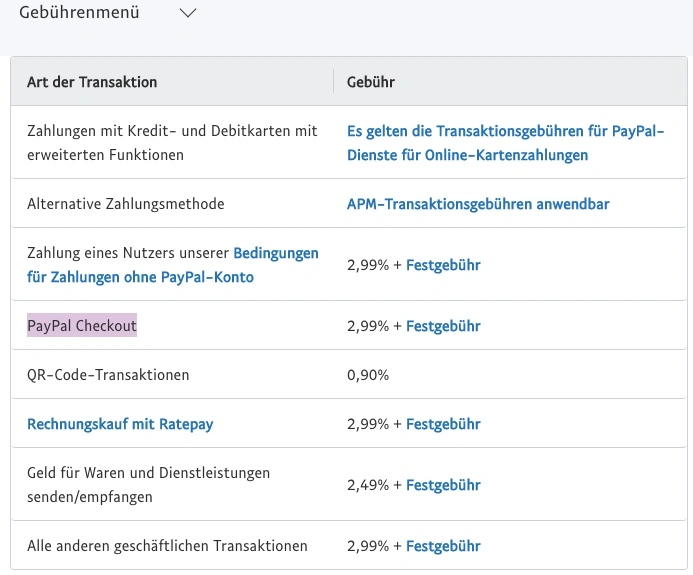Image resolution: width=693 pixels, height=575 pixels.
Task: Click the Gebührenmenü heading label
Action: point(80,13)
